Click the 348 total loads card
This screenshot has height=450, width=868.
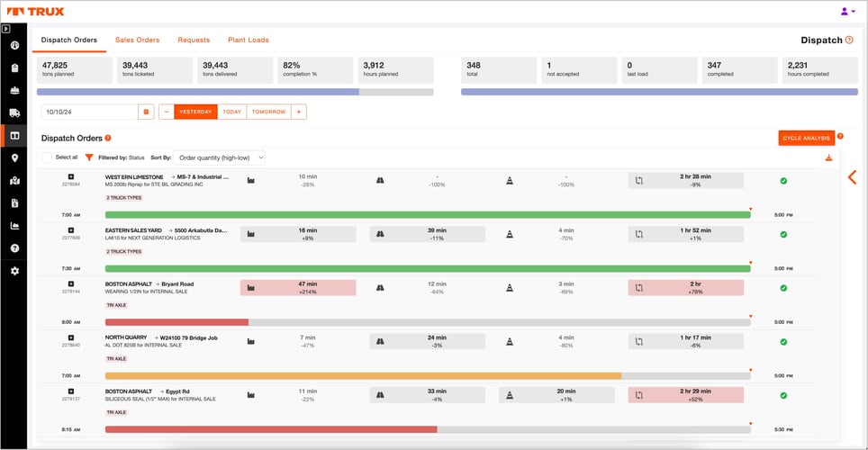click(499, 70)
